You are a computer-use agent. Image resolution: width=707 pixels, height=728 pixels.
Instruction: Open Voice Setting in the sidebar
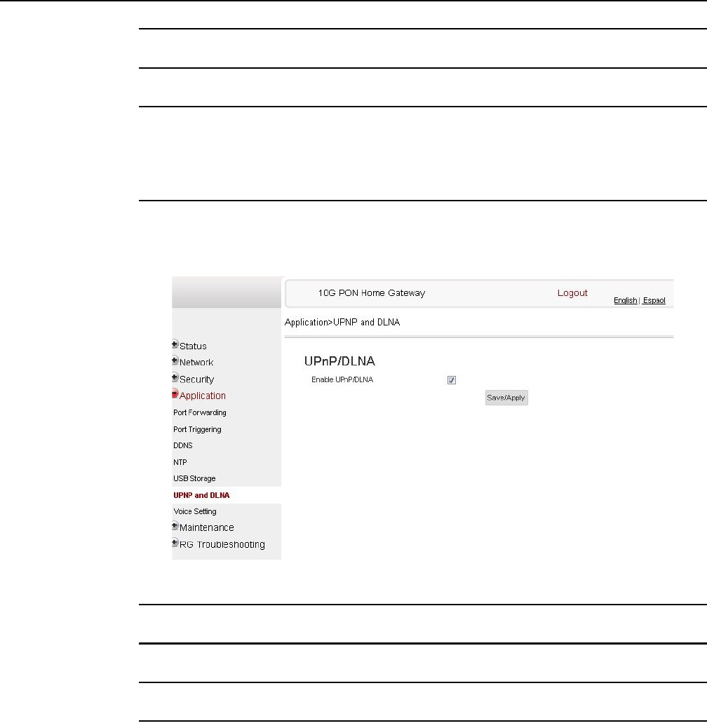(195, 512)
